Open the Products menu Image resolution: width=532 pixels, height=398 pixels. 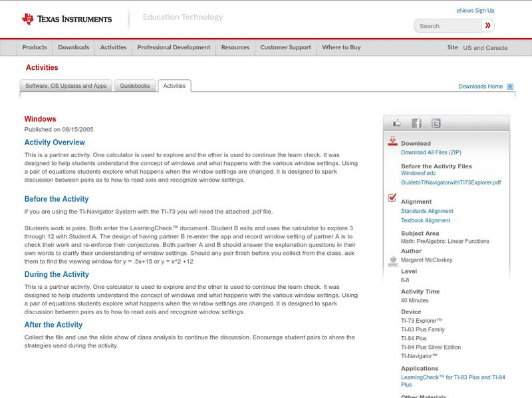tap(35, 47)
